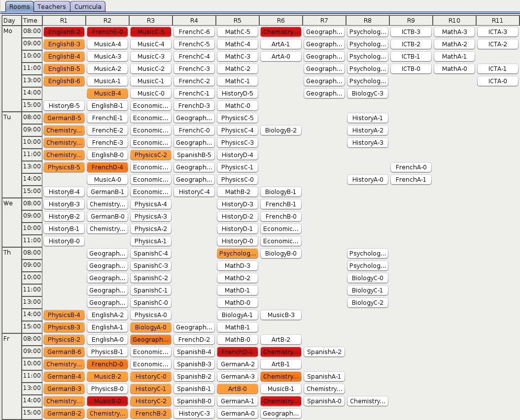Select the FrenchE-0 lecture on Monday
This screenshot has width=520, height=420.
coord(107,32)
